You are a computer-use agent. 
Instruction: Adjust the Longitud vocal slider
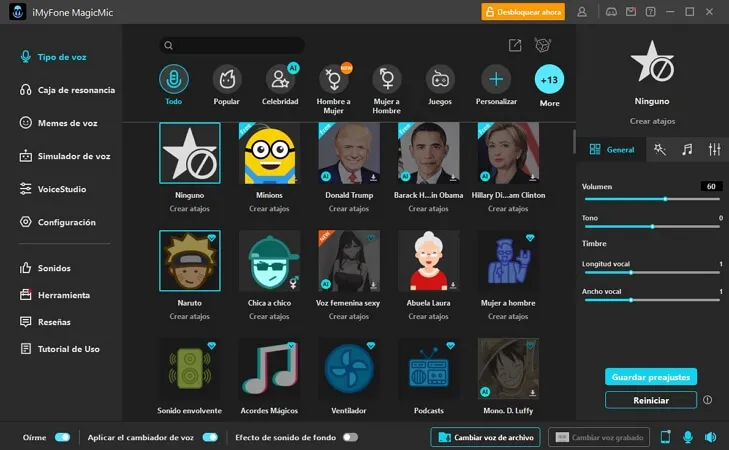652,273
